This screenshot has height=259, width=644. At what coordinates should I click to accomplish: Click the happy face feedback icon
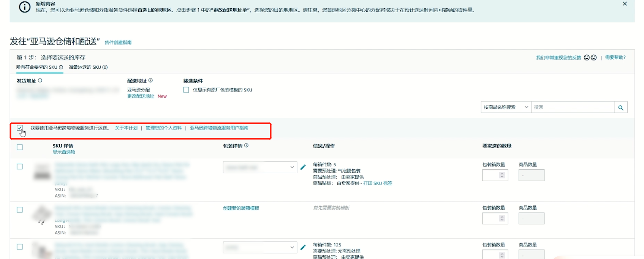(587, 58)
